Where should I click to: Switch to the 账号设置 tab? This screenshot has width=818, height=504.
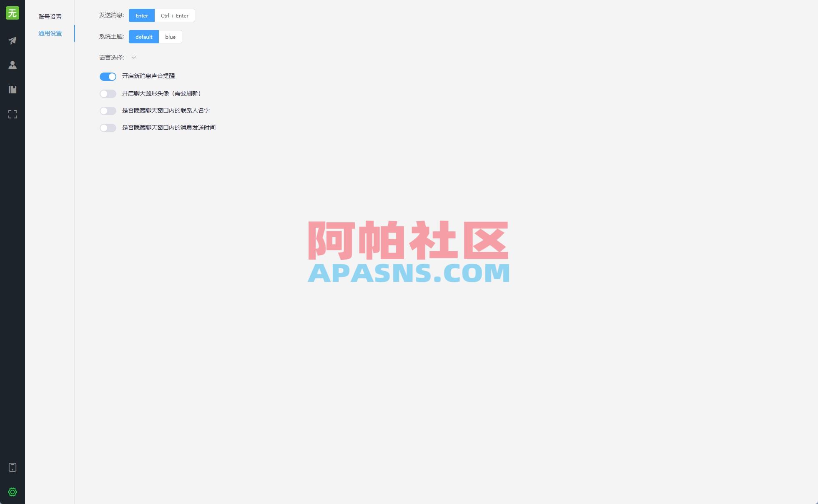click(50, 17)
